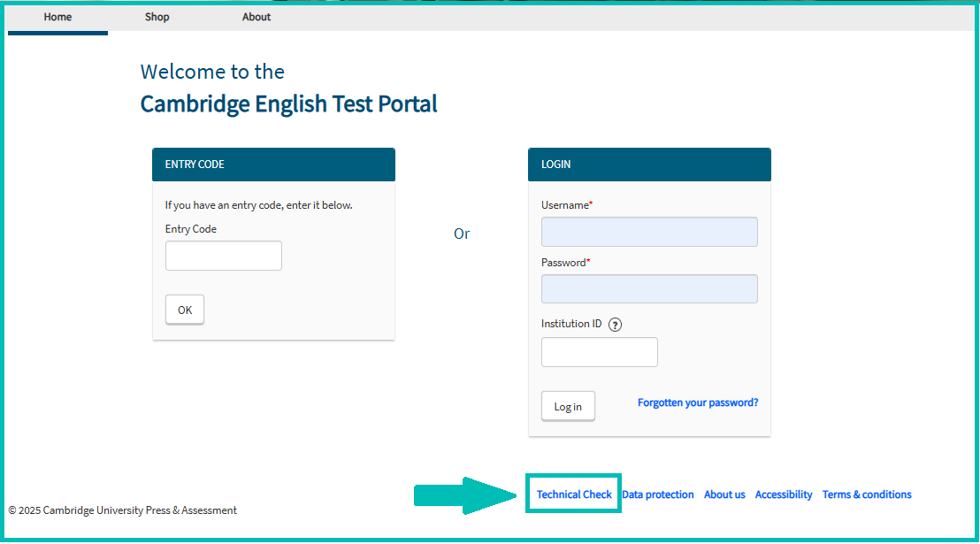Open the Institution ID help icon
This screenshot has height=544, width=980.
pyautogui.click(x=615, y=325)
